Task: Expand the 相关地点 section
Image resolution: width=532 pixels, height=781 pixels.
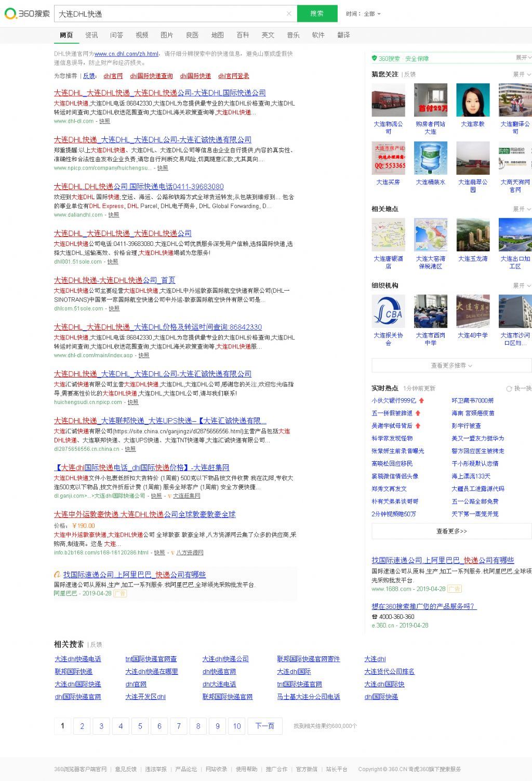Action: (x=522, y=209)
